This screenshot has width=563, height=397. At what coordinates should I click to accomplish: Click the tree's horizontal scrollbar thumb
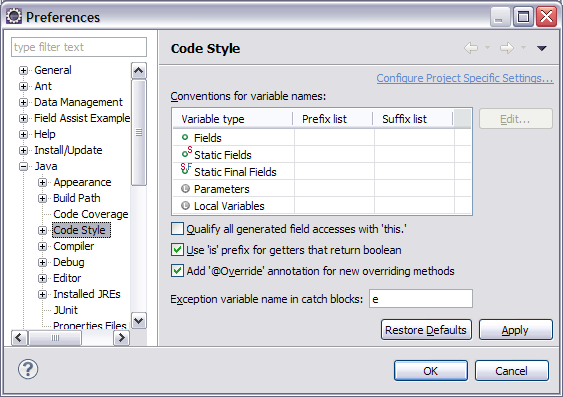55,338
